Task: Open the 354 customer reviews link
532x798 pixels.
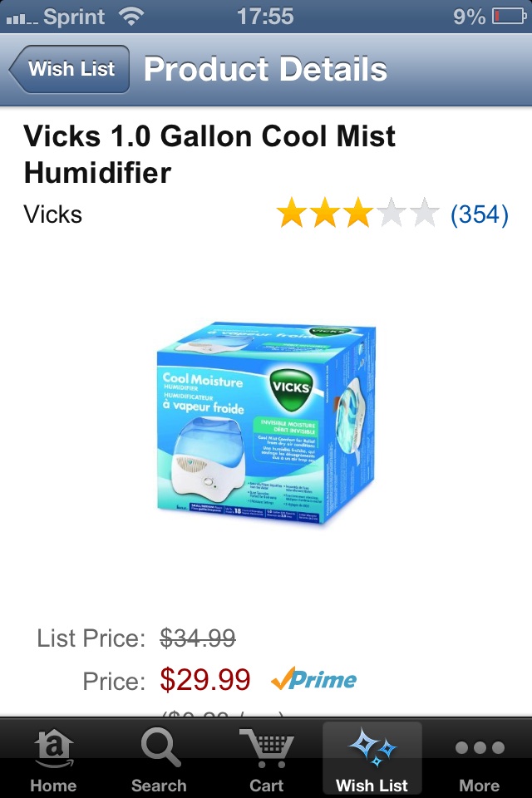Action: 479,214
